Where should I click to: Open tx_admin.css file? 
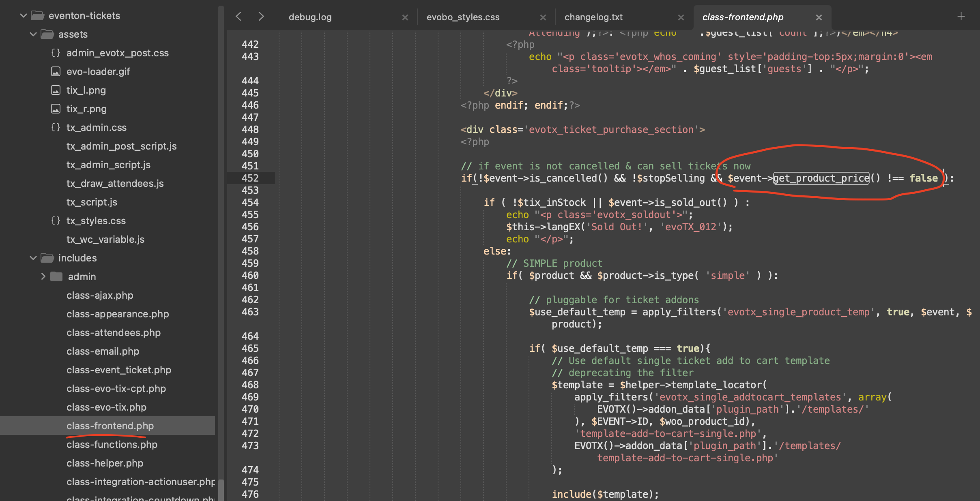(97, 128)
